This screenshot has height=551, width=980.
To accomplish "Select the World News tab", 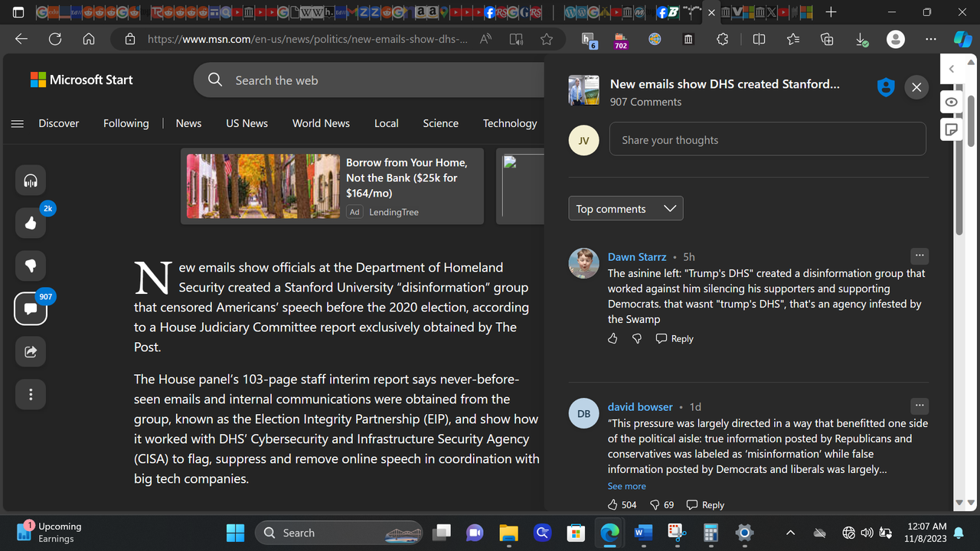I will coord(321,123).
